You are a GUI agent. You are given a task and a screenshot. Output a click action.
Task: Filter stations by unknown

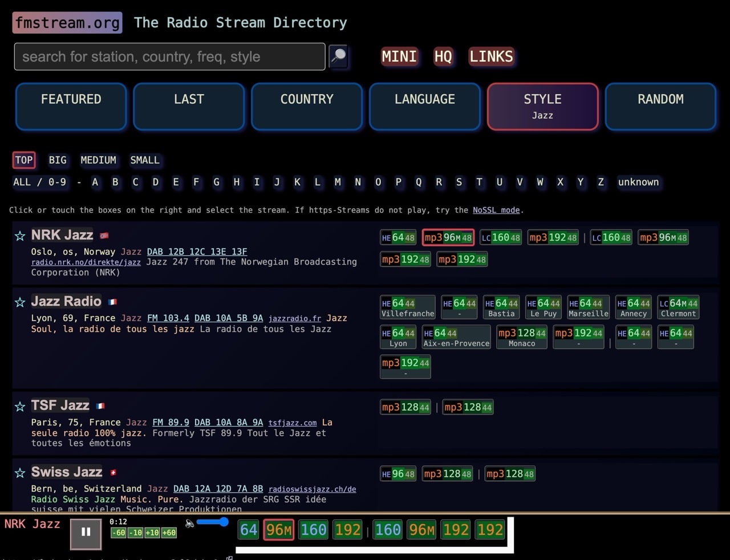[x=638, y=182]
